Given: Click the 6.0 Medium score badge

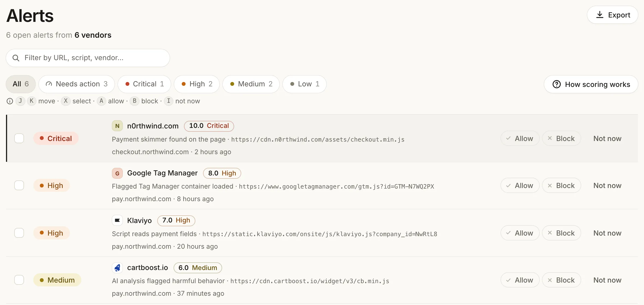Looking at the screenshot, I should coord(198,268).
